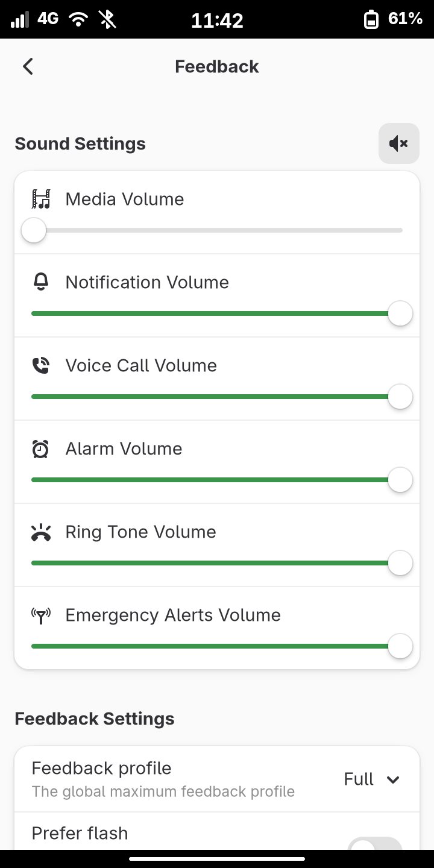The width and height of the screenshot is (434, 868).
Task: Open the Feedback profile Full dropdown
Action: [x=371, y=779]
